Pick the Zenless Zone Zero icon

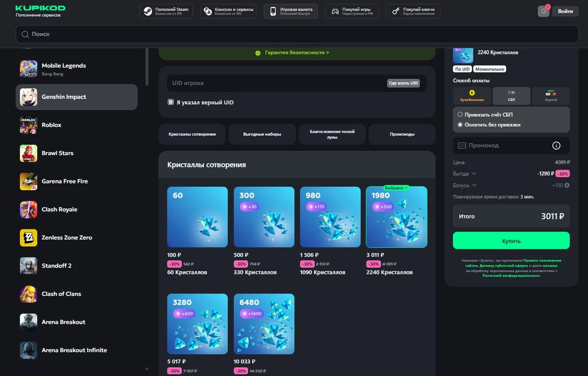tap(28, 238)
